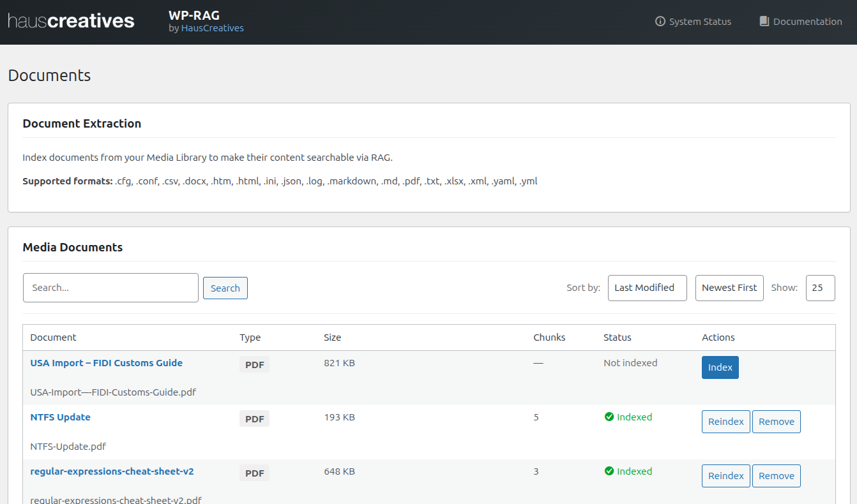857x504 pixels.
Task: Click the Actions column header
Action: pyautogui.click(x=718, y=337)
